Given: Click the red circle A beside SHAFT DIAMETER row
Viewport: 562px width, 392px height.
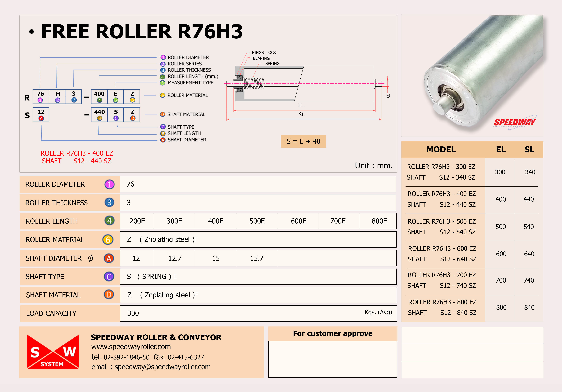Looking at the screenshot, I should [109, 258].
